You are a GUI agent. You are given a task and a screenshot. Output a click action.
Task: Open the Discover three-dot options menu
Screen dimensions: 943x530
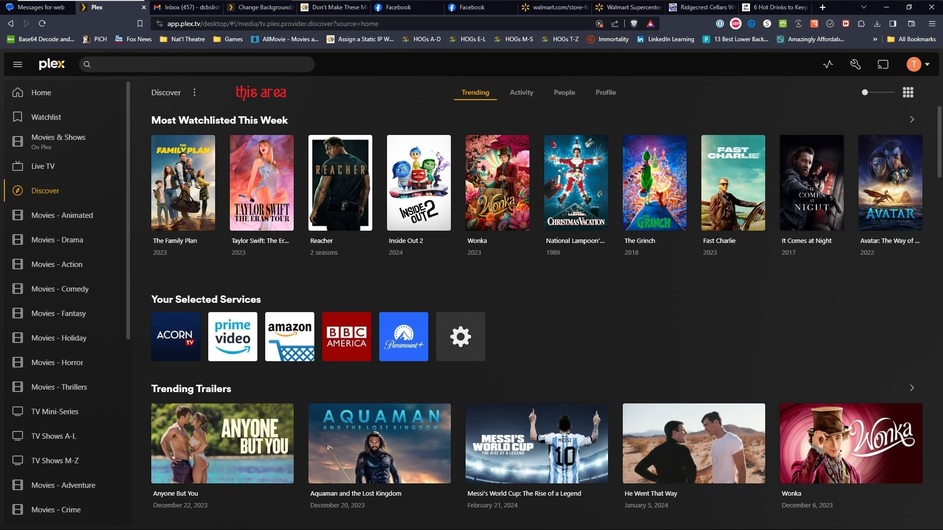pos(194,93)
